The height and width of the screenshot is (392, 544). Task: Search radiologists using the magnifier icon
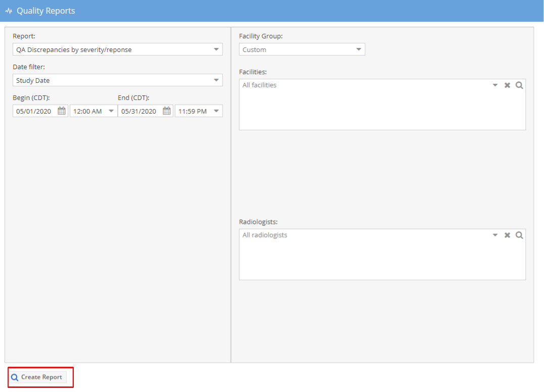[519, 235]
